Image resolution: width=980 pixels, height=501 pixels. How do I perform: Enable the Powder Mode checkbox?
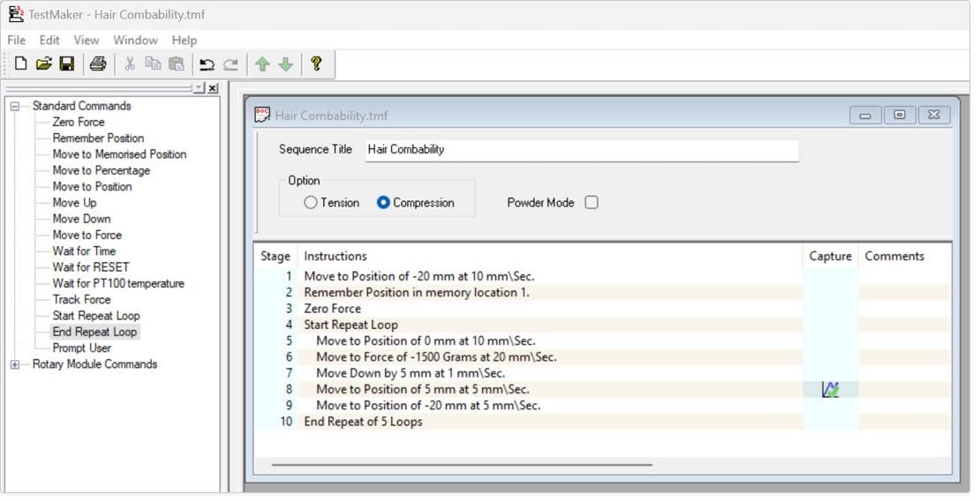[592, 203]
